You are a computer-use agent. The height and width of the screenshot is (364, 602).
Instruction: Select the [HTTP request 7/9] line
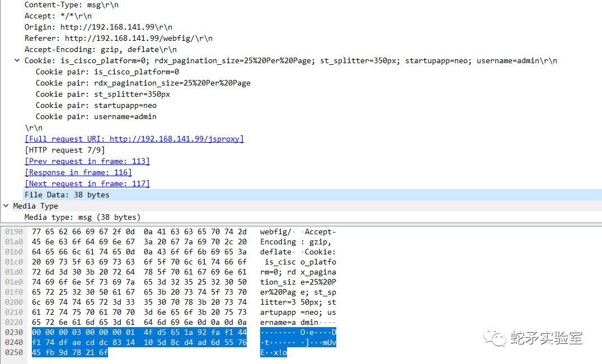click(x=64, y=150)
